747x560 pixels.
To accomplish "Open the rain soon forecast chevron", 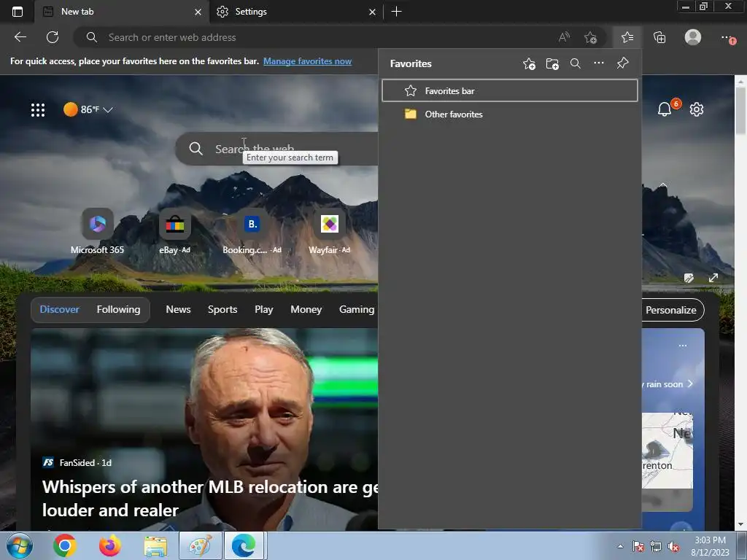I will 690,384.
